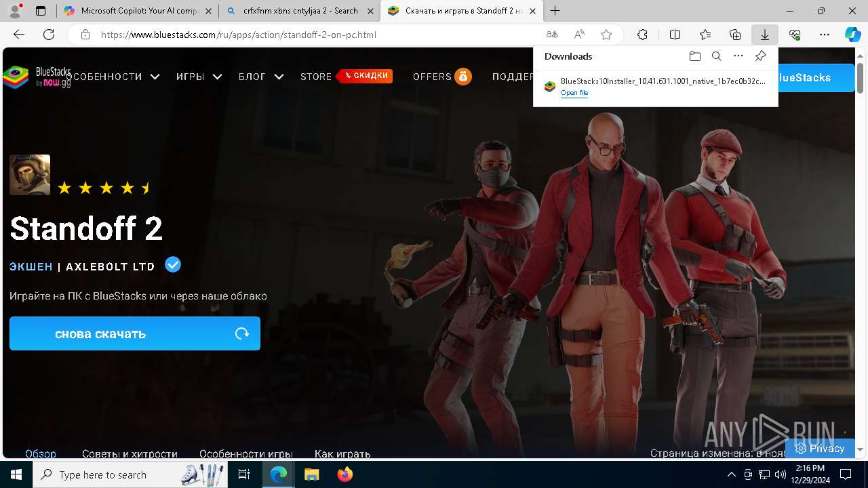Open the volume control in tray
This screenshot has height=488, width=868.
[780, 474]
